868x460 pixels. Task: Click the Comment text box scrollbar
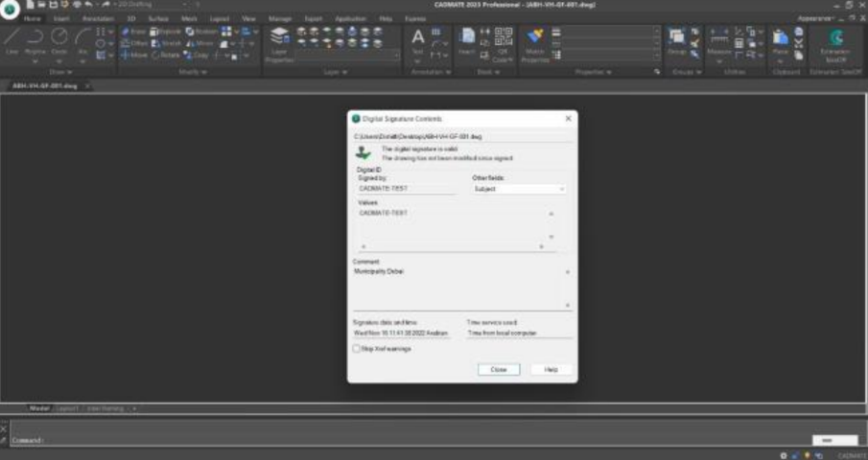click(x=569, y=287)
